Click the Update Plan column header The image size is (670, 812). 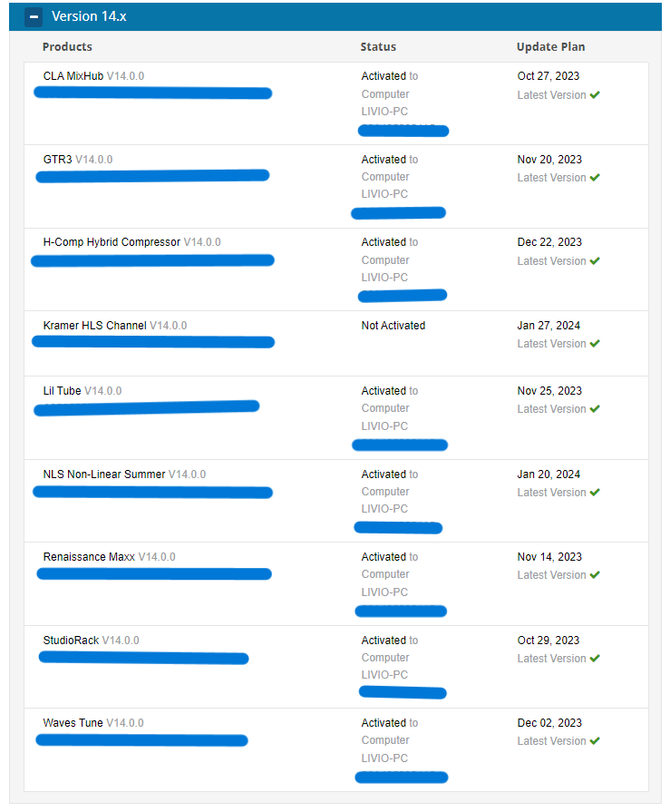point(550,47)
